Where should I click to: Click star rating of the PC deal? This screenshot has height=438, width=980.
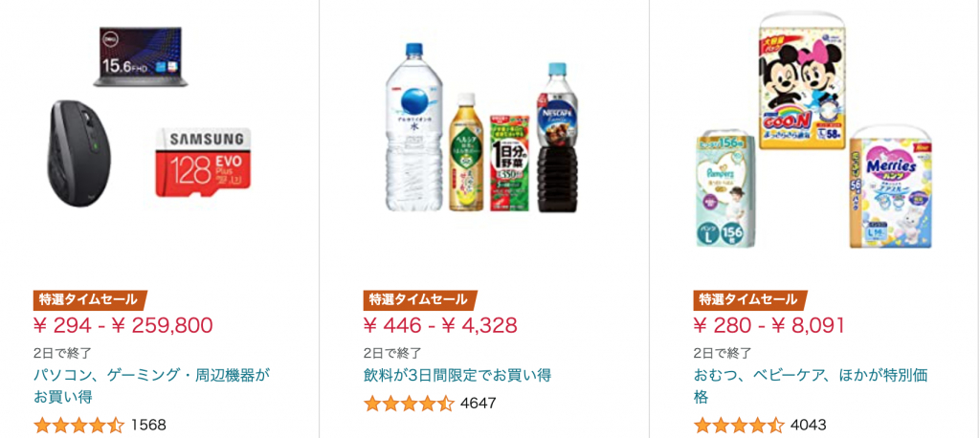pos(78,425)
